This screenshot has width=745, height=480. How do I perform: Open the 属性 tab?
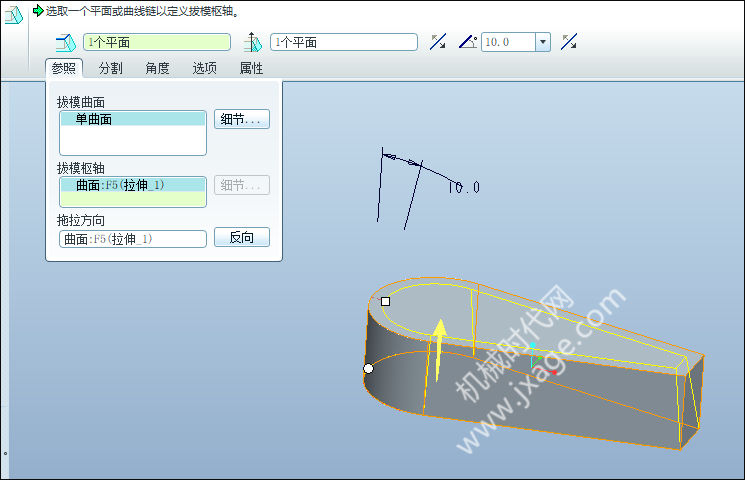click(251, 68)
